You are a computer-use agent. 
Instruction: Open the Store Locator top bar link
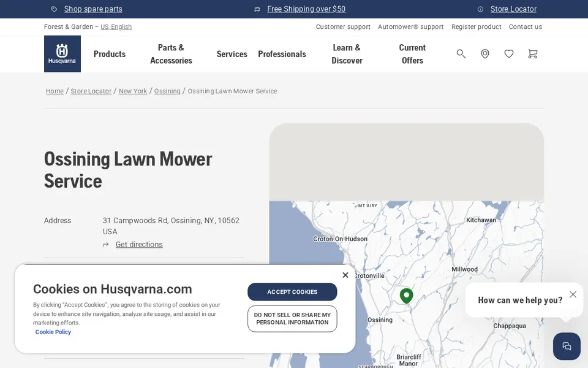(513, 9)
